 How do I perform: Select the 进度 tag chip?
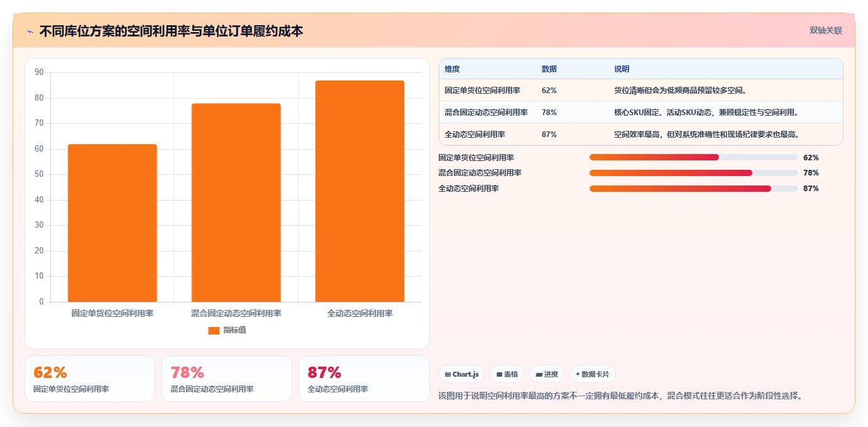[x=547, y=374]
